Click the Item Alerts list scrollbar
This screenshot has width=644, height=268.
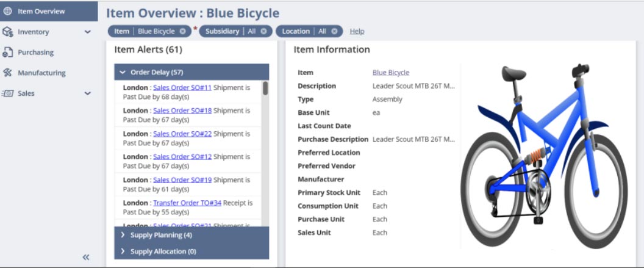265,89
